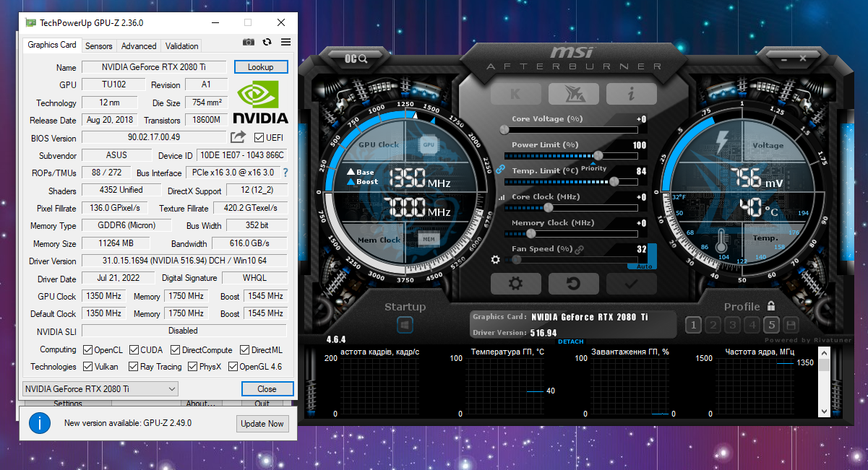Screen dimensions: 868x470
Task: Click the Memory Clock slider handle
Action: pos(530,233)
